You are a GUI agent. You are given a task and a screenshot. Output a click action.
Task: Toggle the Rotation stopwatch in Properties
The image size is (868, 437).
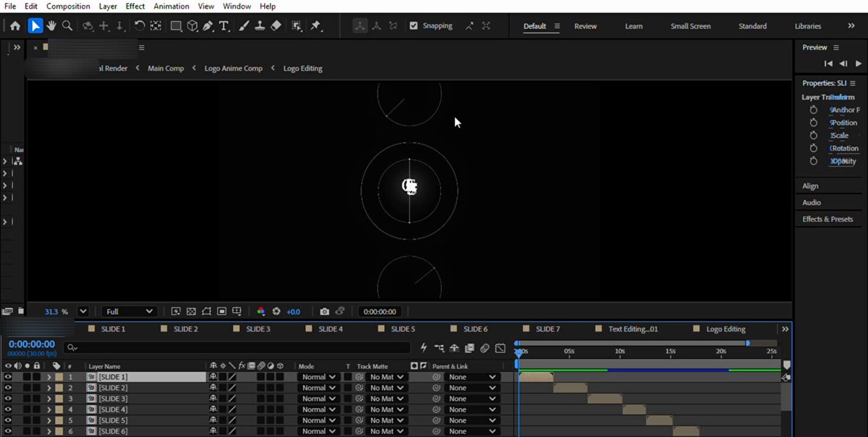point(814,148)
